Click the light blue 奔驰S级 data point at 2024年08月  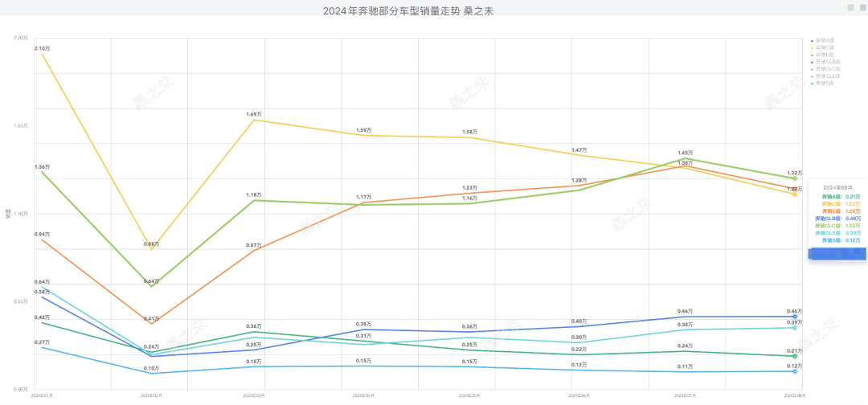[794, 370]
